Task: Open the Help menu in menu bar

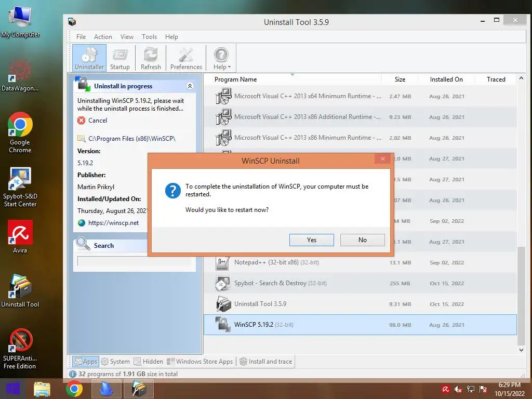Action: coord(171,37)
